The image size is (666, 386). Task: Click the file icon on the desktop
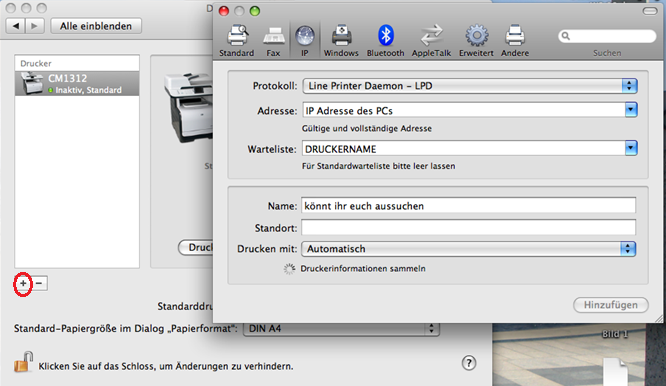click(x=615, y=372)
